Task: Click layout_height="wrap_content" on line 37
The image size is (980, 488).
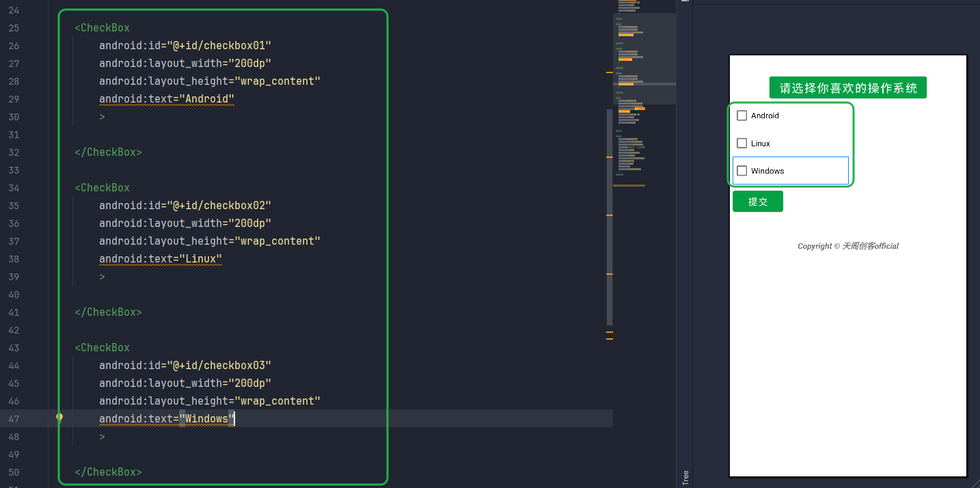Action: [210, 241]
